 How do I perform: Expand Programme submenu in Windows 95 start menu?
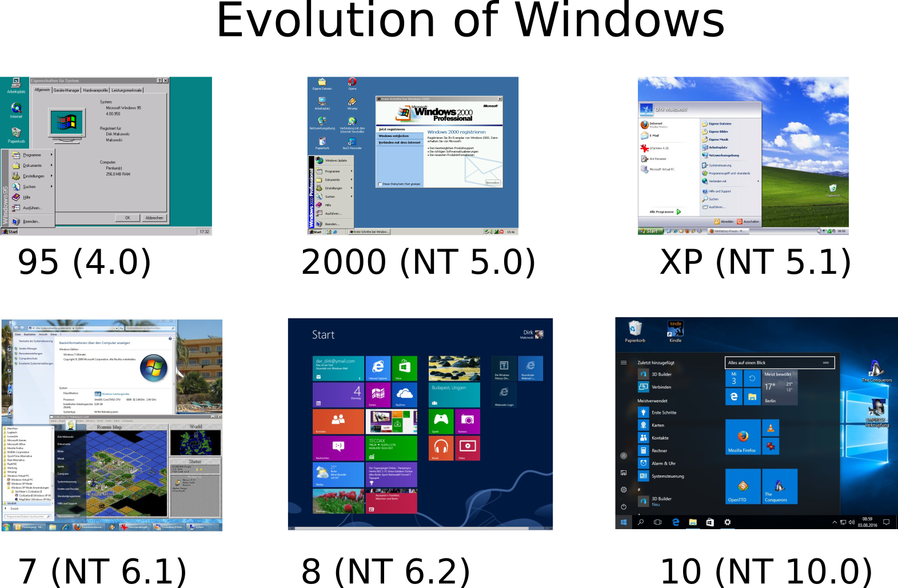(x=33, y=155)
